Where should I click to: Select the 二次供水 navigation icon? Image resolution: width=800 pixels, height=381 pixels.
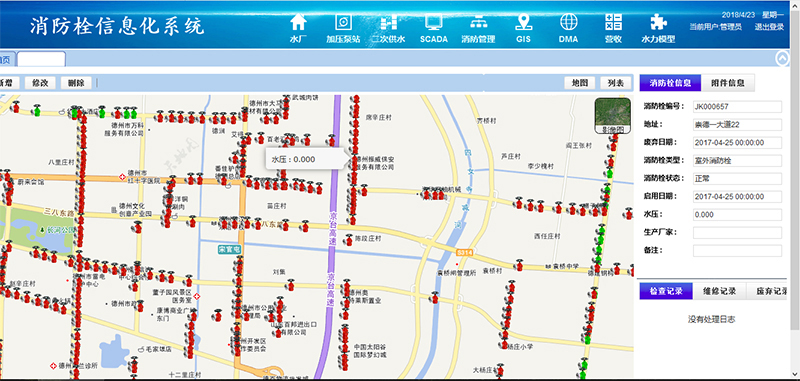pos(388,22)
